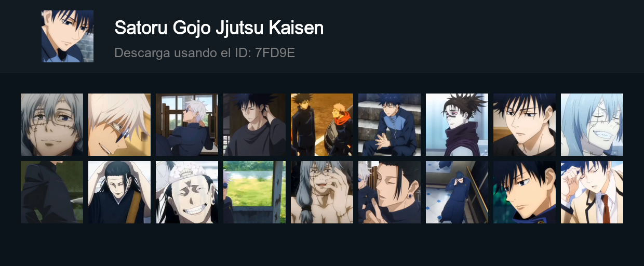Pick sticker of two boys beside car
The width and height of the screenshot is (644, 266).
tap(322, 125)
